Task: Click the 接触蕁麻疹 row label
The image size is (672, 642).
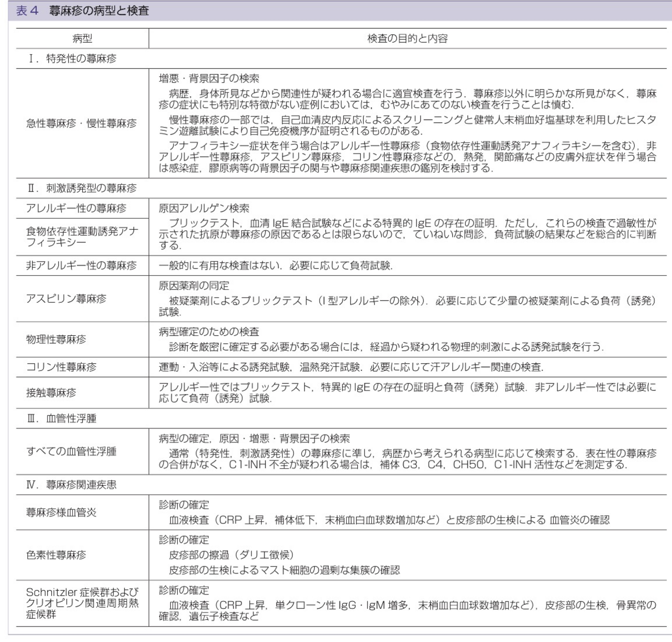Action: [51, 393]
